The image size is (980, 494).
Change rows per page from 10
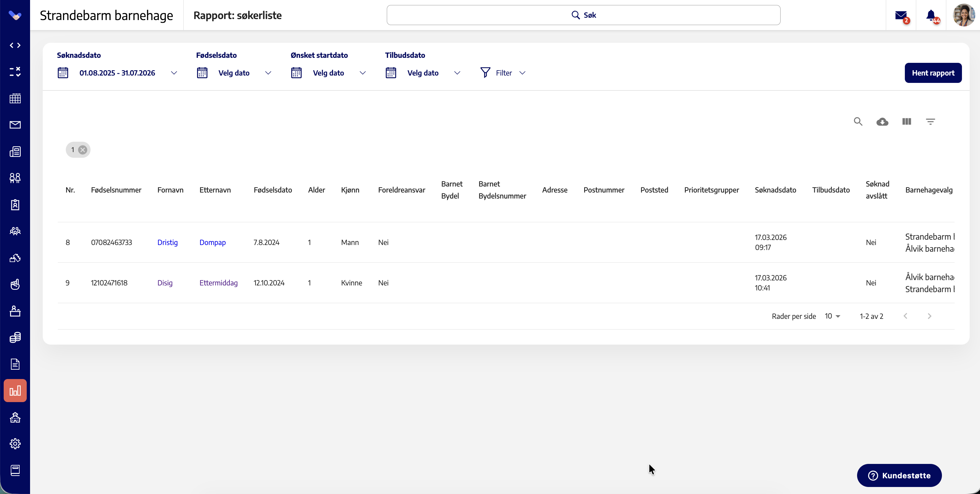click(832, 316)
